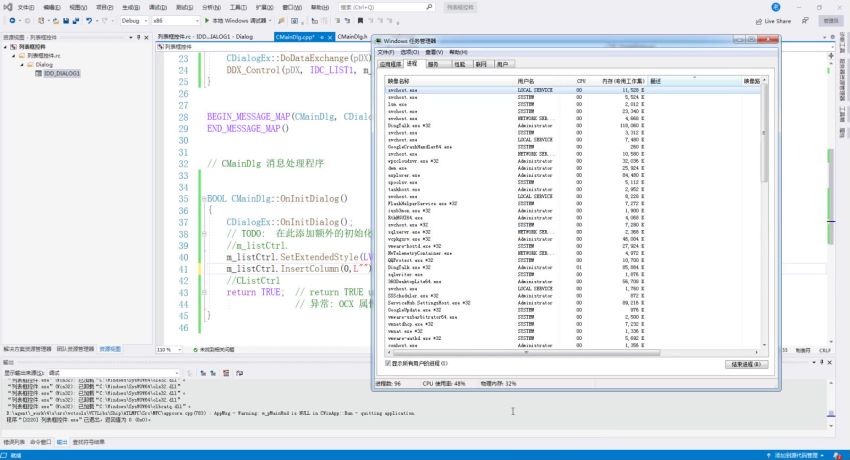
Task: Close the resource view panel
Action: 146,37
